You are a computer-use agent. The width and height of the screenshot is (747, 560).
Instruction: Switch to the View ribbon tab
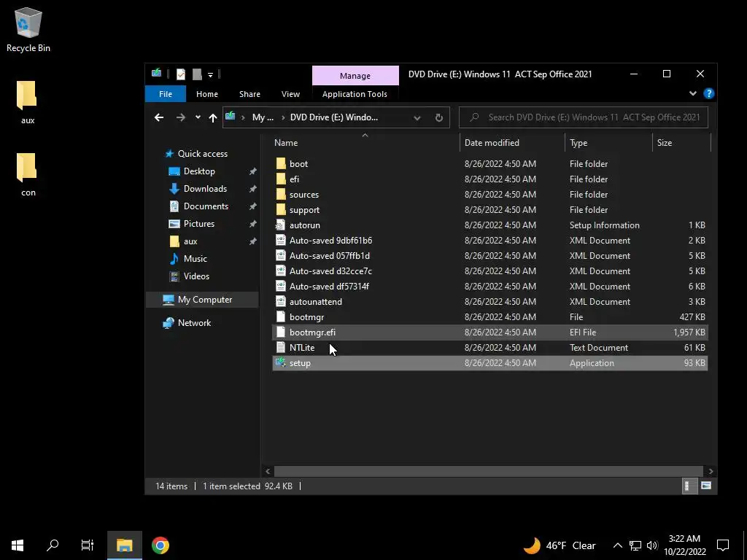coord(290,94)
